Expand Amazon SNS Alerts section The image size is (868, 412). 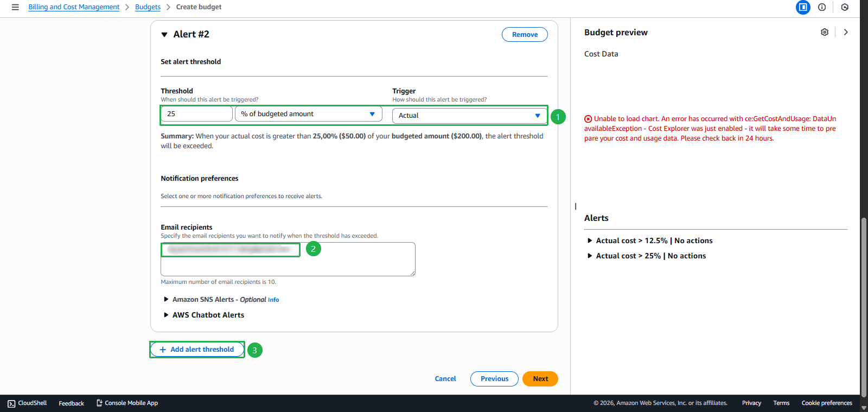click(x=166, y=299)
